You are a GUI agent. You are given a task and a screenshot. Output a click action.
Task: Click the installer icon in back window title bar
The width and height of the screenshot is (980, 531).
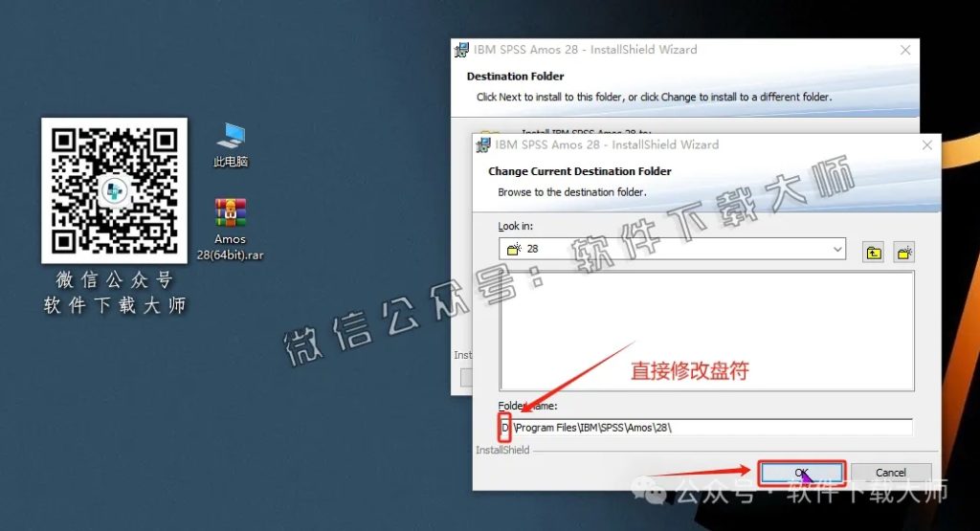(461, 50)
